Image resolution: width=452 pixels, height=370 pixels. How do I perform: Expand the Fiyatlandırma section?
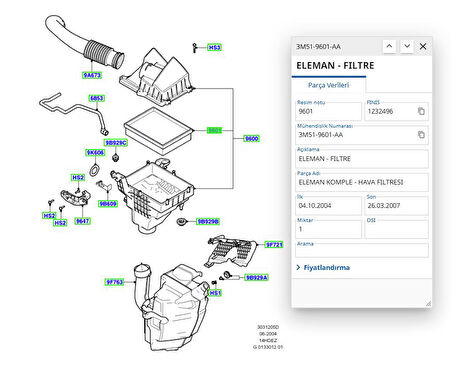[x=323, y=267]
